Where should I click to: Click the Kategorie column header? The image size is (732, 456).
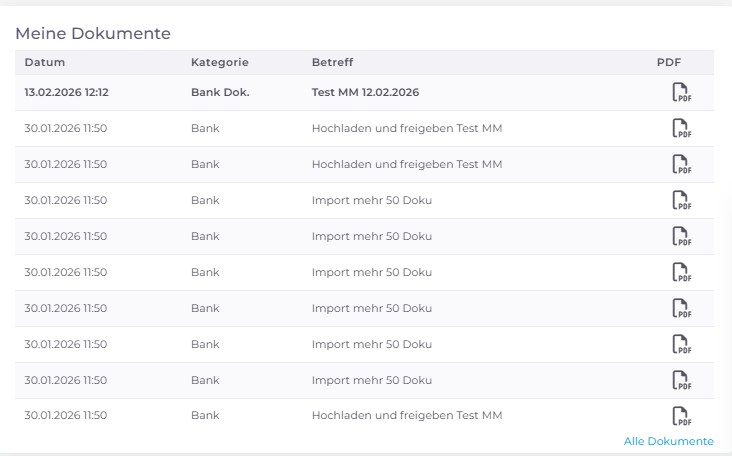click(219, 62)
